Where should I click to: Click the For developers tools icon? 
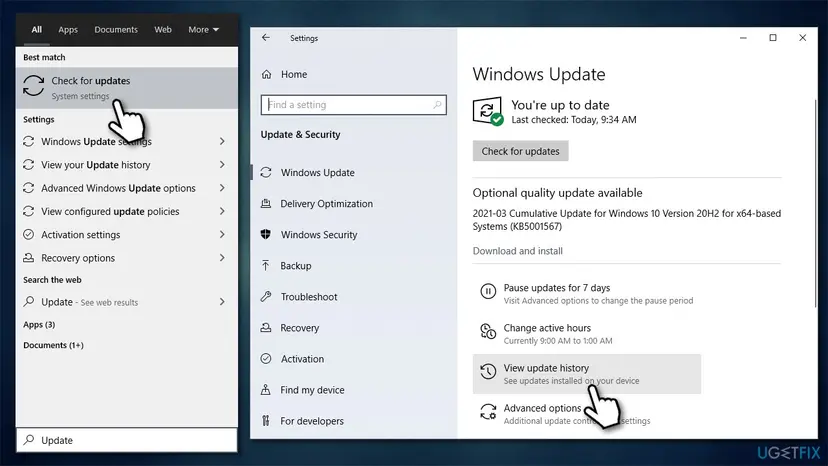[266, 421]
